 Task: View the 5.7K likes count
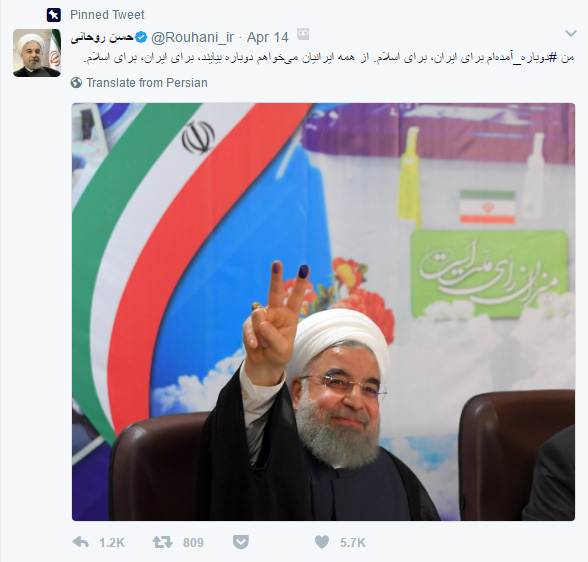tap(352, 543)
